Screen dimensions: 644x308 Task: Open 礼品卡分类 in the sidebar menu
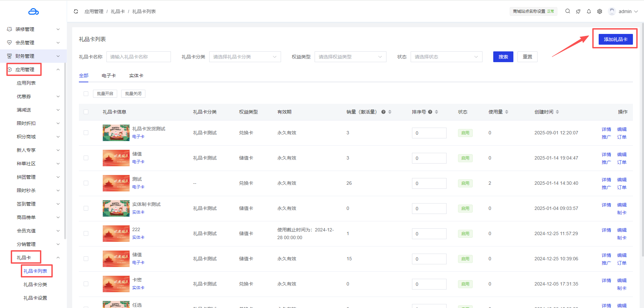[35, 284]
